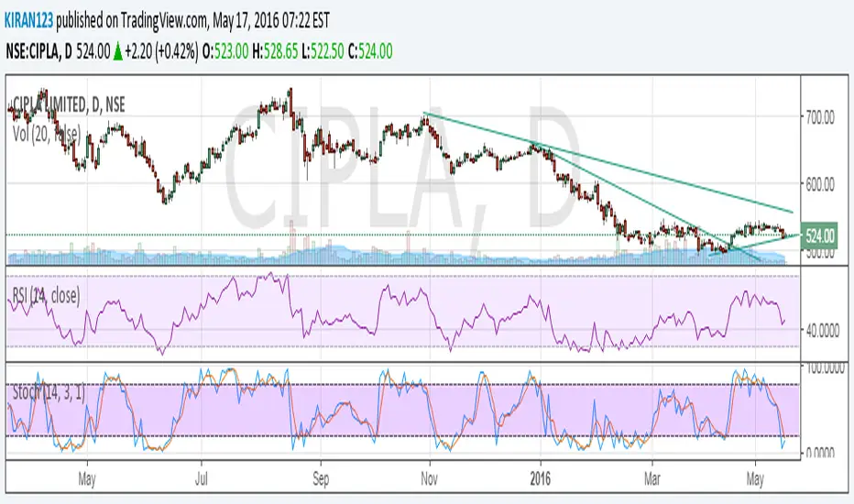Click the Sep time axis label
This screenshot has height=504, width=854.
click(x=321, y=478)
